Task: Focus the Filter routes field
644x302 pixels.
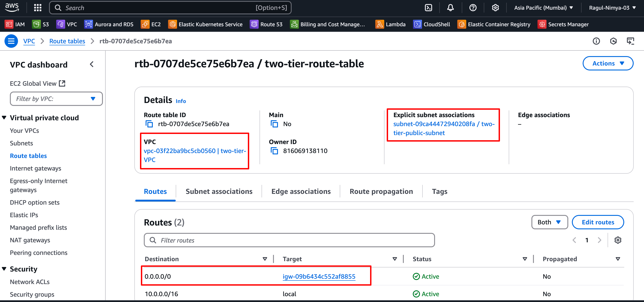Action: tap(289, 240)
